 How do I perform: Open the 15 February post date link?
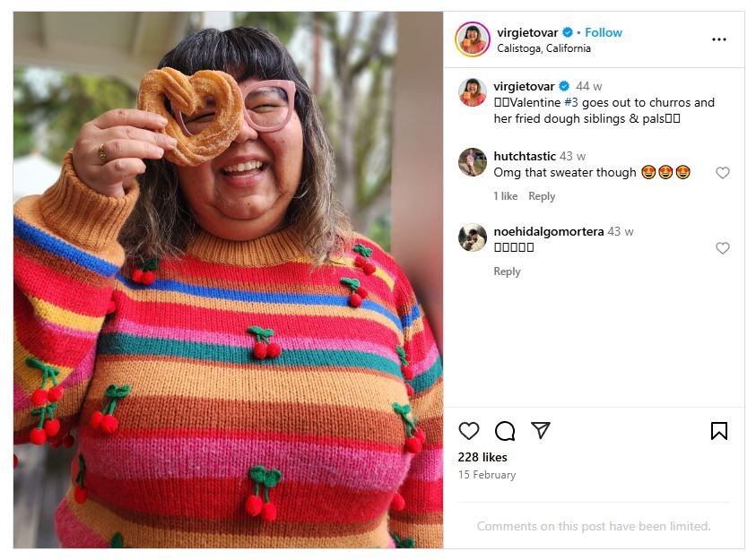(487, 475)
